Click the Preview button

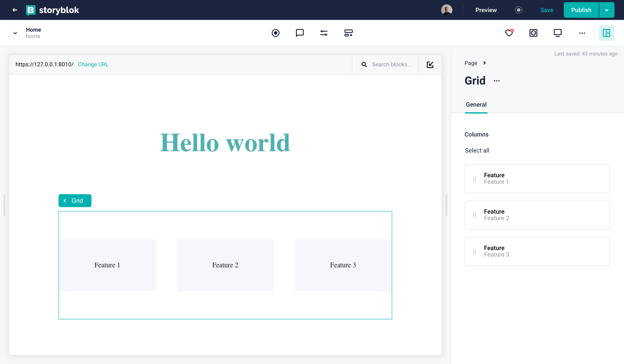pyautogui.click(x=486, y=10)
